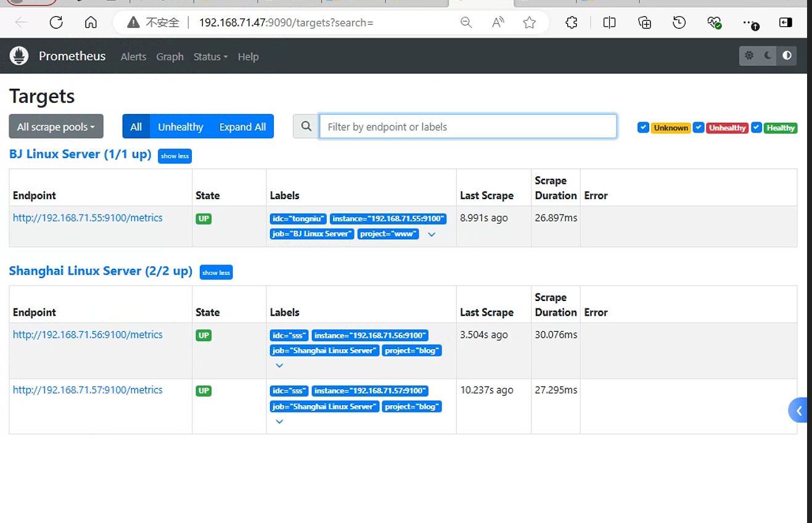Expand labels for 192.168.71.57:9100 target
Screen dimensions: 812x523
[279, 422]
